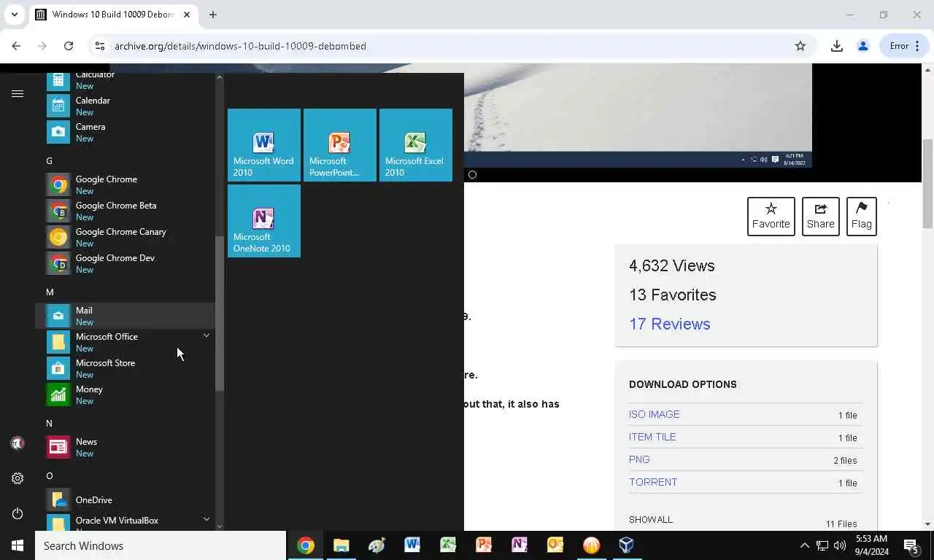Click the archive.org address bar

[449, 46]
